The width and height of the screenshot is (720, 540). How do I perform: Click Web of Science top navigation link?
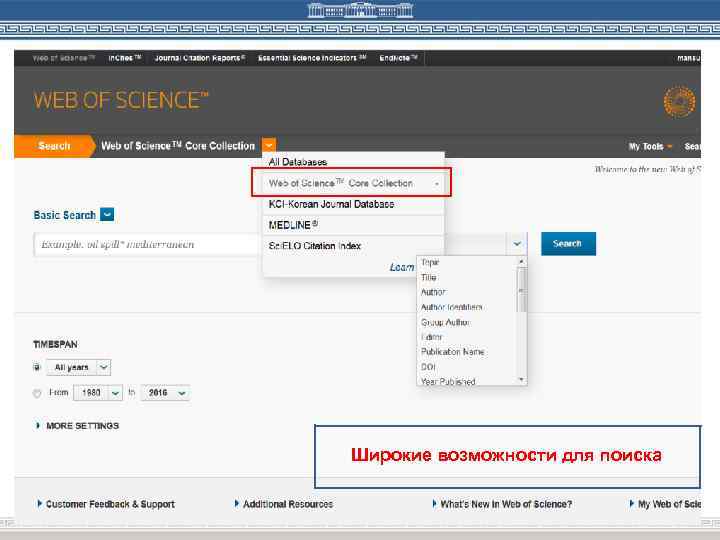point(63,58)
